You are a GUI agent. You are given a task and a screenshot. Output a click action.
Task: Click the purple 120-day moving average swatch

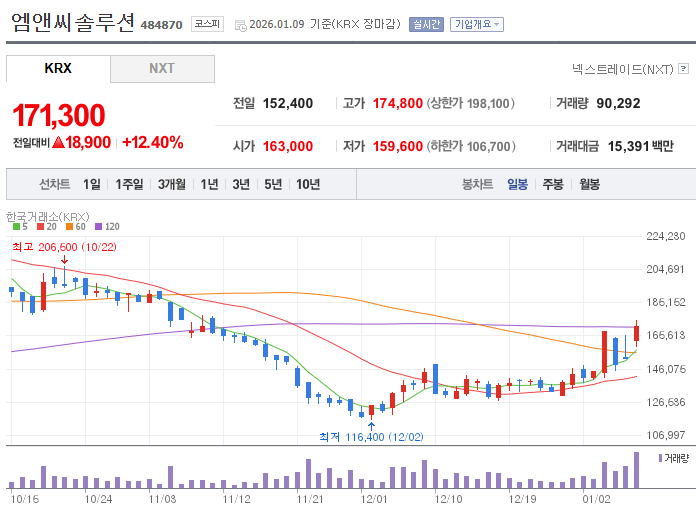pos(99,227)
